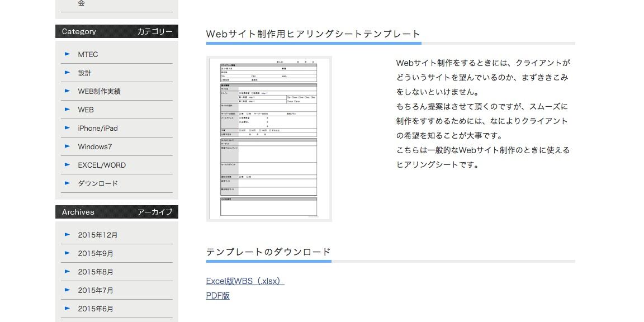Select the iPhone/iPad category link

(98, 128)
